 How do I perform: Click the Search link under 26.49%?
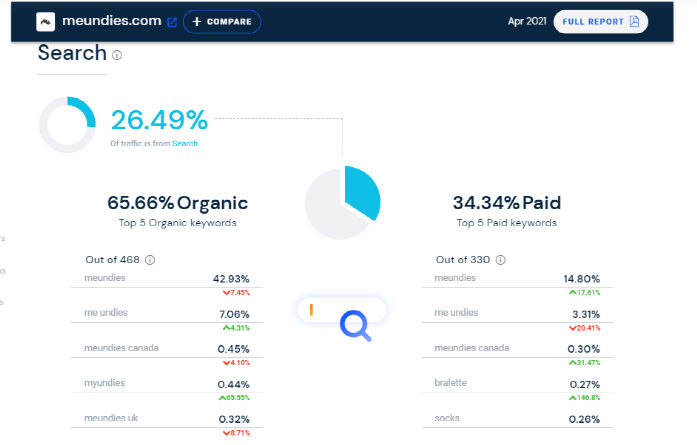click(x=185, y=144)
